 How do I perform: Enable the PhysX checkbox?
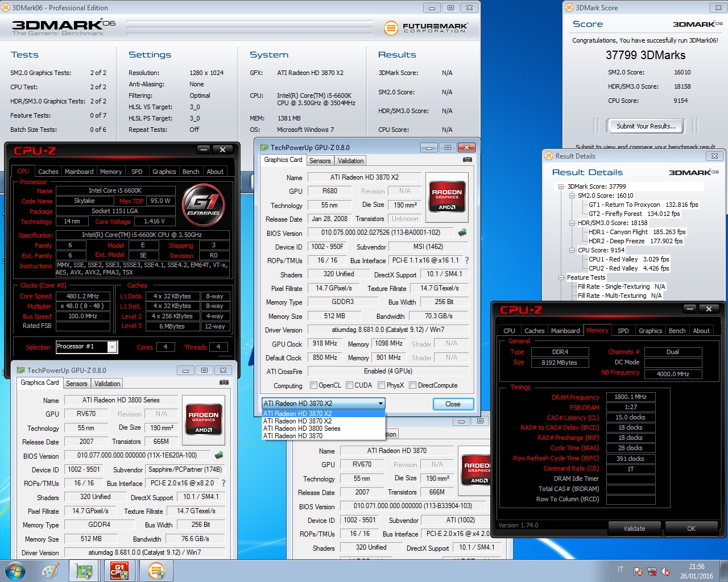click(x=381, y=385)
